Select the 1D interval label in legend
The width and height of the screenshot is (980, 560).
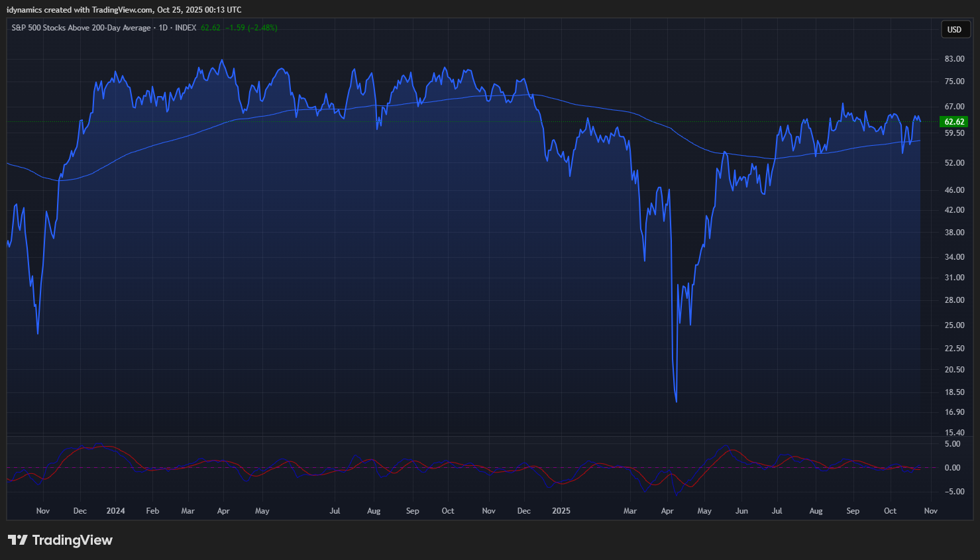click(x=163, y=28)
